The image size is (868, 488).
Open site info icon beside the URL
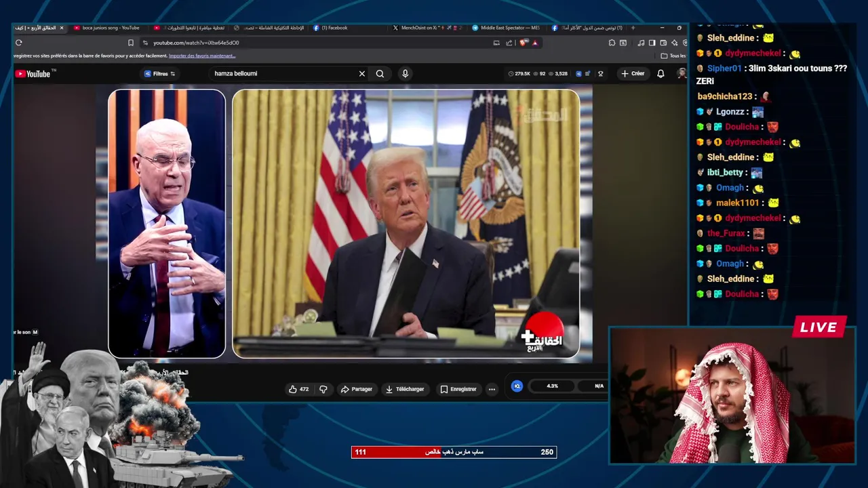145,43
